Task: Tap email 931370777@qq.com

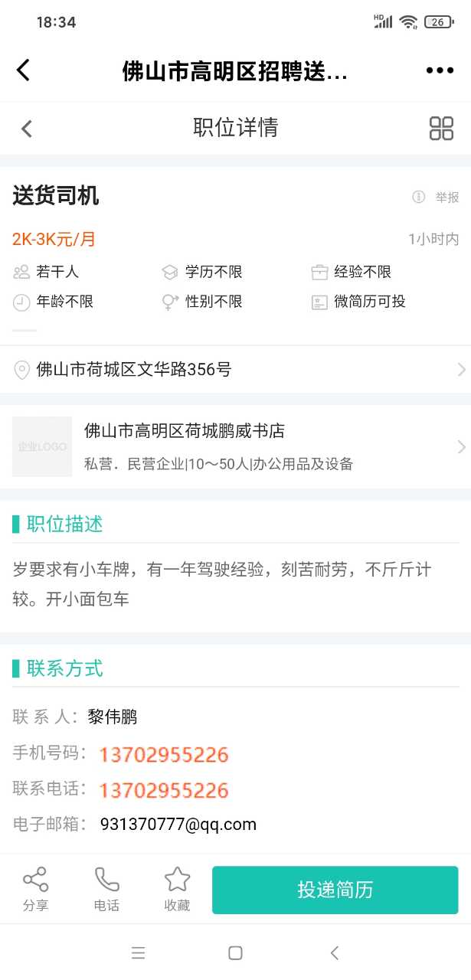Action: pos(178,825)
